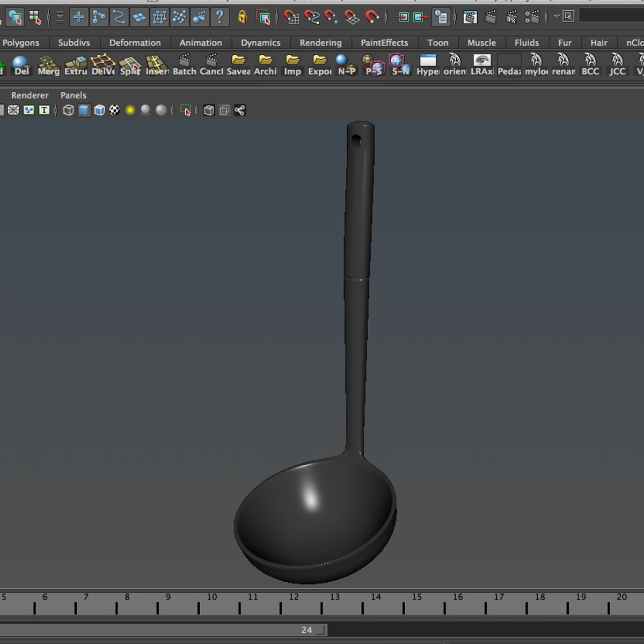Open the Muscle shelf tab
Viewport: 644px width, 644px height.
pyautogui.click(x=482, y=43)
